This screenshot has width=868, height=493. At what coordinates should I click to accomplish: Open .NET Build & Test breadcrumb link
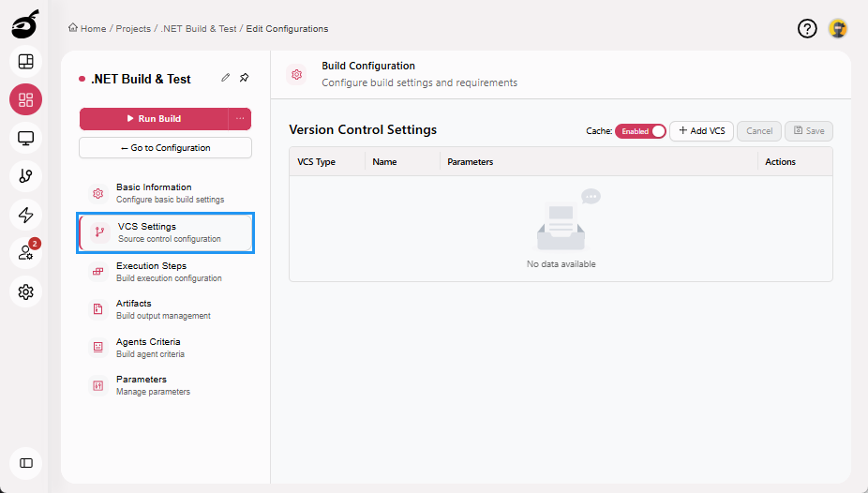(x=198, y=29)
